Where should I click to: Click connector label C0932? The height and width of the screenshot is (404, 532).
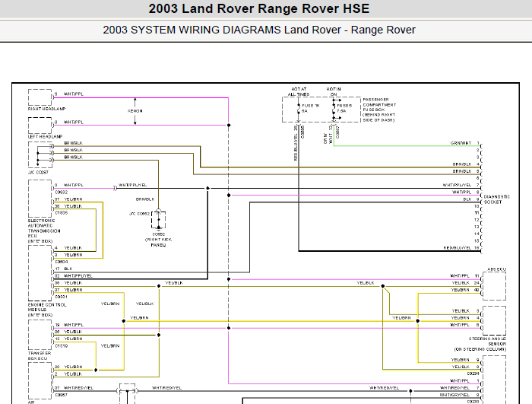[x=62, y=192]
